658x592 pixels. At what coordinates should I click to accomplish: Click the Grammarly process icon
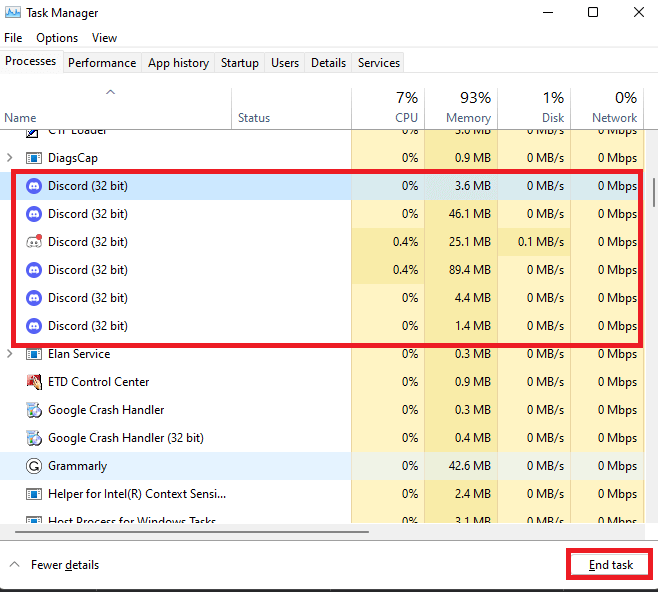click(x=34, y=466)
